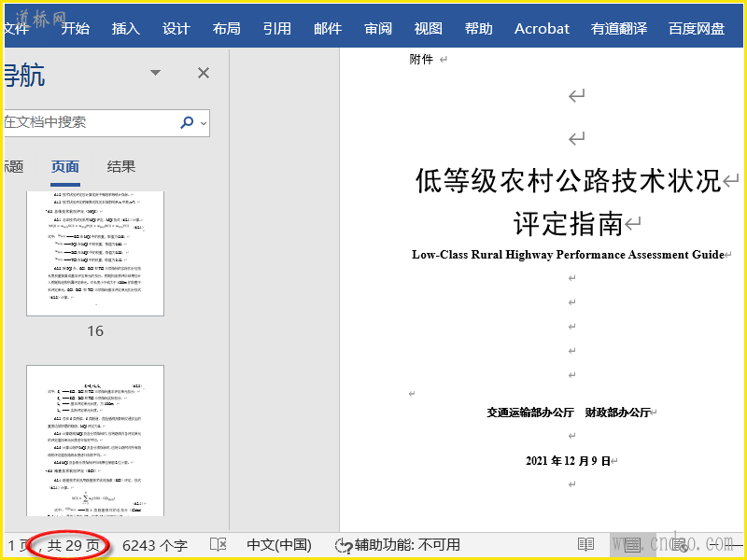Switch to the 布局 ribbon tab
This screenshot has width=747, height=560.
227,29
